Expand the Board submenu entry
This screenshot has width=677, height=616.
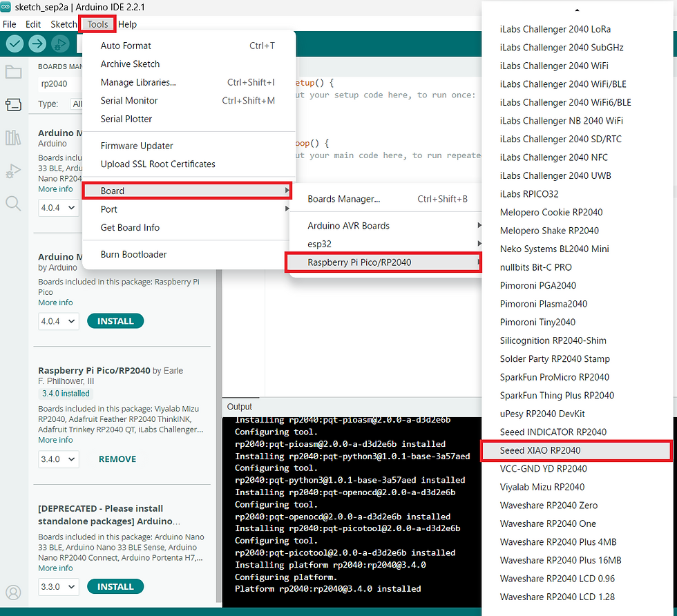coord(187,191)
